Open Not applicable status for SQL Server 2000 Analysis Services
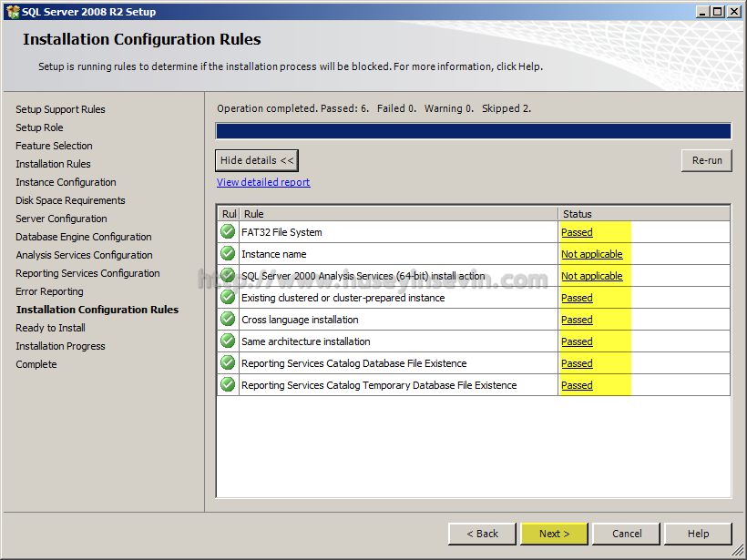Image resolution: width=747 pixels, height=560 pixels. [592, 276]
